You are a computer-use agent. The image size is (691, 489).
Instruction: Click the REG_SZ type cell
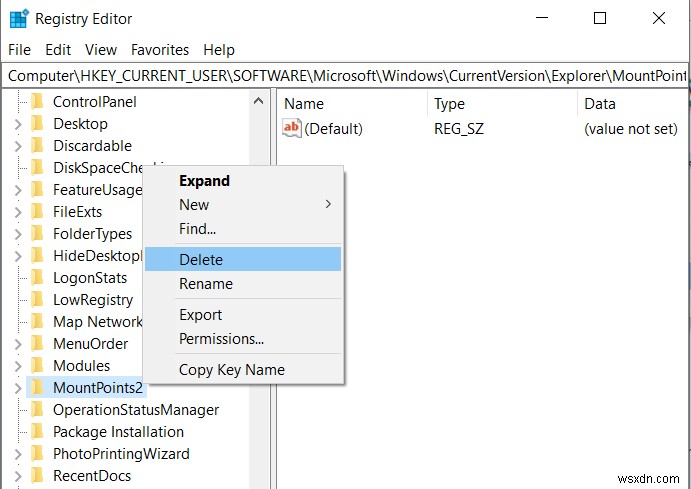click(x=459, y=129)
